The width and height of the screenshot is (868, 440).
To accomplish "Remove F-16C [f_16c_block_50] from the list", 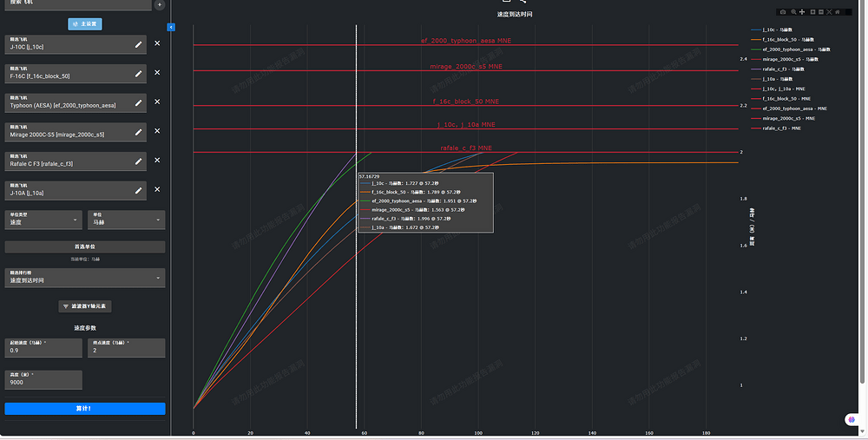I will click(x=157, y=73).
